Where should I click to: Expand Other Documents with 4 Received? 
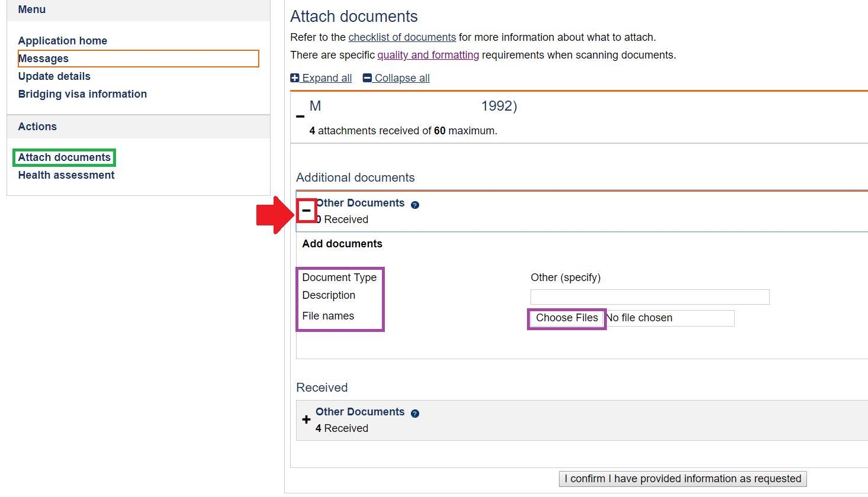pyautogui.click(x=306, y=419)
